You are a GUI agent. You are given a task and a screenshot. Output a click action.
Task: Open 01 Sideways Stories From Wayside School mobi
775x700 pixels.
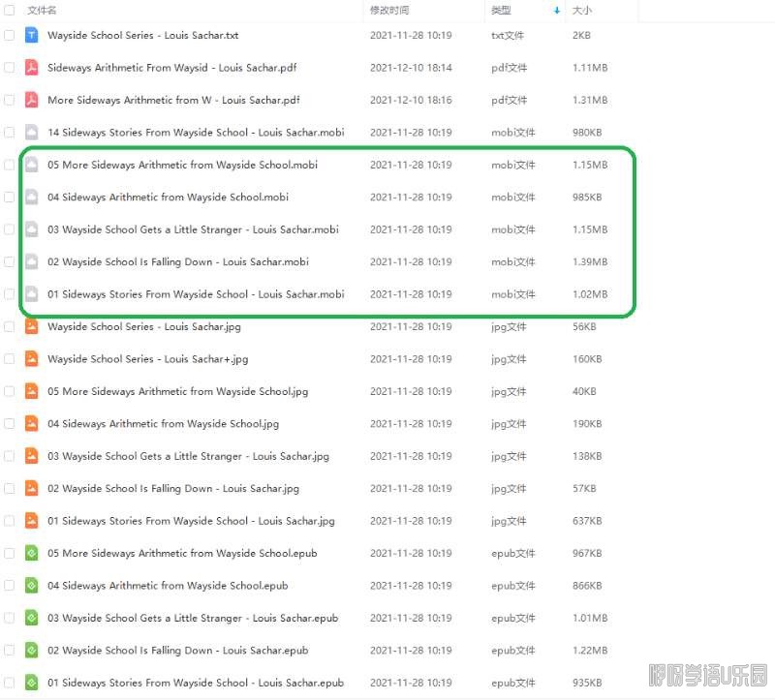coord(196,294)
